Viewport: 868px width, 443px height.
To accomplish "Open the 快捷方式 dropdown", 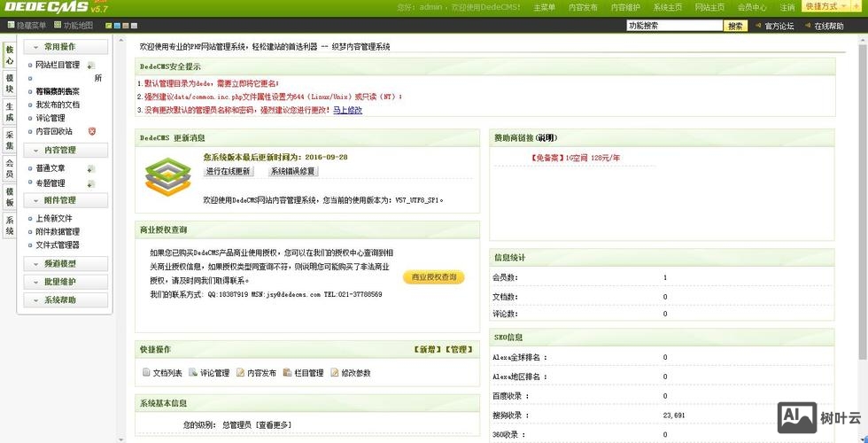I will tap(825, 7).
